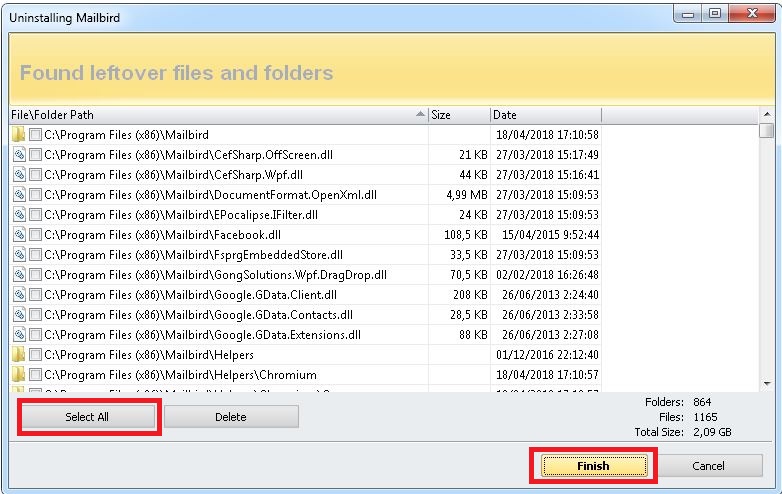Check GongSolutions.Wpf.DragDrop.dll checkbox
The image size is (782, 494).
pos(35,274)
